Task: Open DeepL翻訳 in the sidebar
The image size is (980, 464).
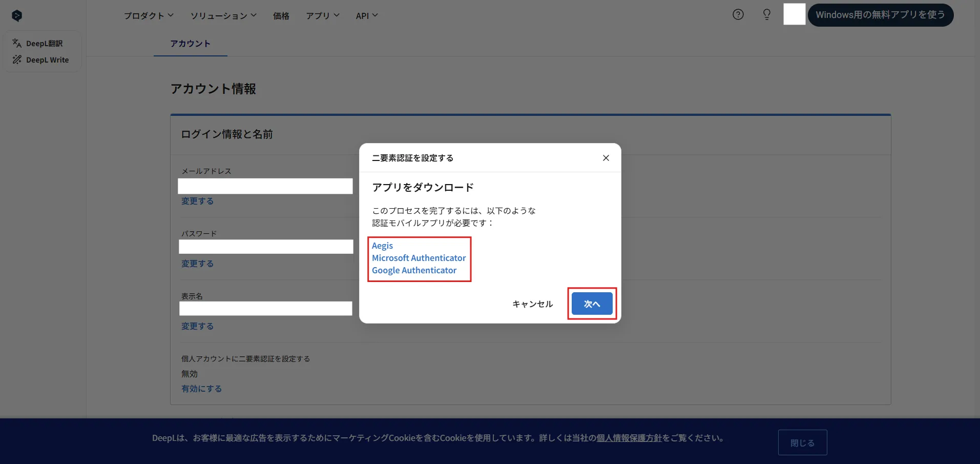Action: 38,44
